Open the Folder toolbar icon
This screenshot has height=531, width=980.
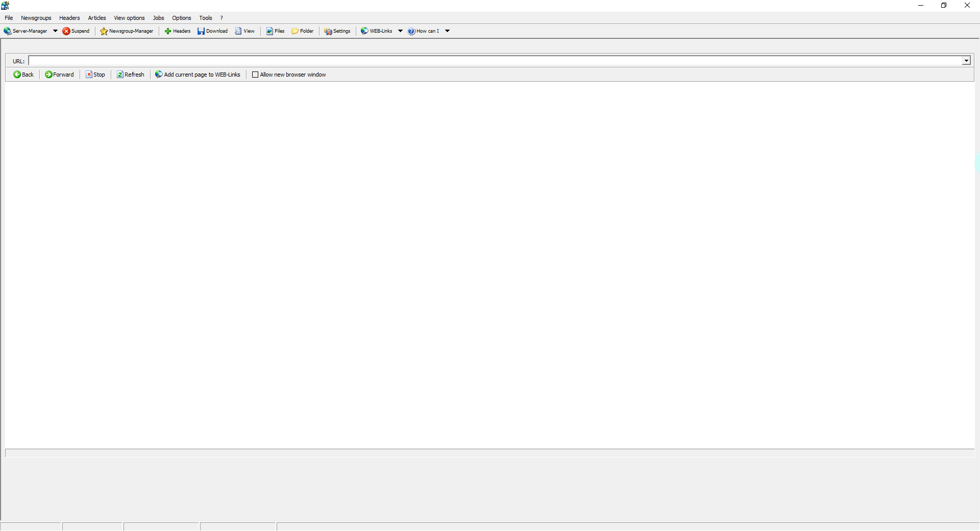point(295,31)
